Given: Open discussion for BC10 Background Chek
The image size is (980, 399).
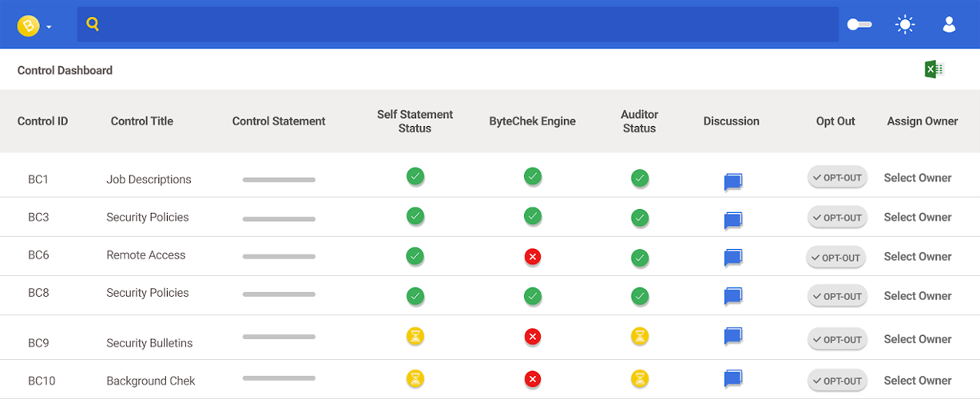Looking at the screenshot, I should (733, 378).
